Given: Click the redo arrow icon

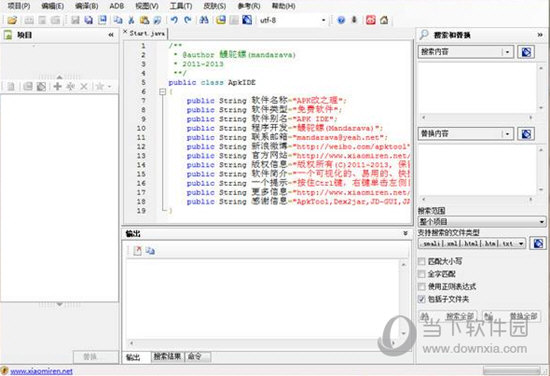Looking at the screenshot, I should [188, 20].
